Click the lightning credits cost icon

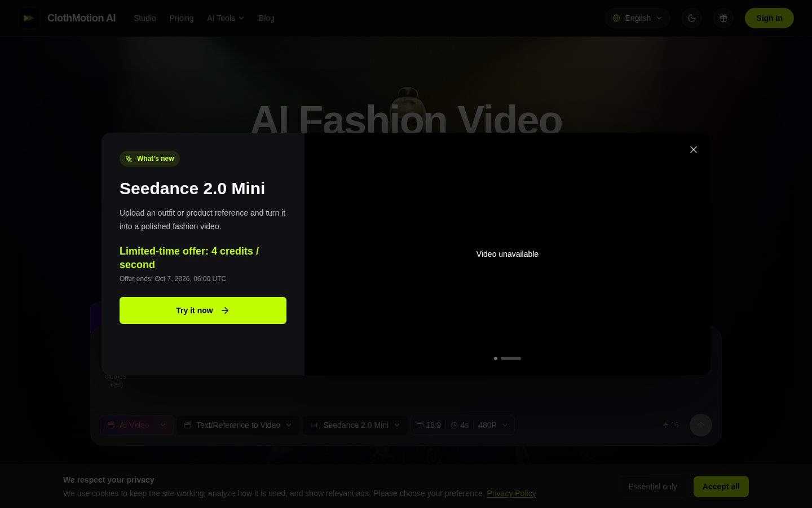click(x=665, y=425)
